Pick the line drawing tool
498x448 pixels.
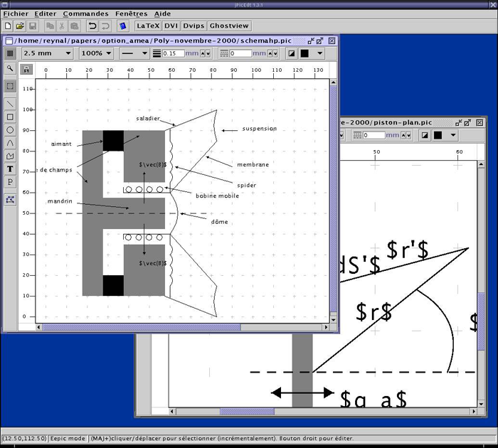tap(10, 103)
